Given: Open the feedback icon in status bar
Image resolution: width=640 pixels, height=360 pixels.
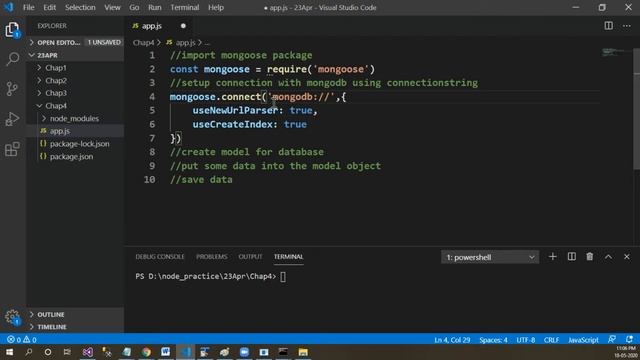Looking at the screenshot, I should 611,340.
